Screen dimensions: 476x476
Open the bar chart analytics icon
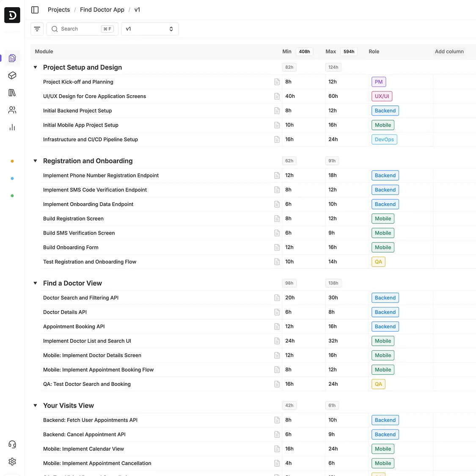(12, 127)
